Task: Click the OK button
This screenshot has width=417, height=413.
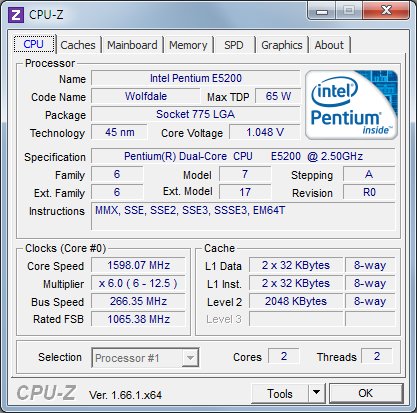Action: click(x=366, y=393)
